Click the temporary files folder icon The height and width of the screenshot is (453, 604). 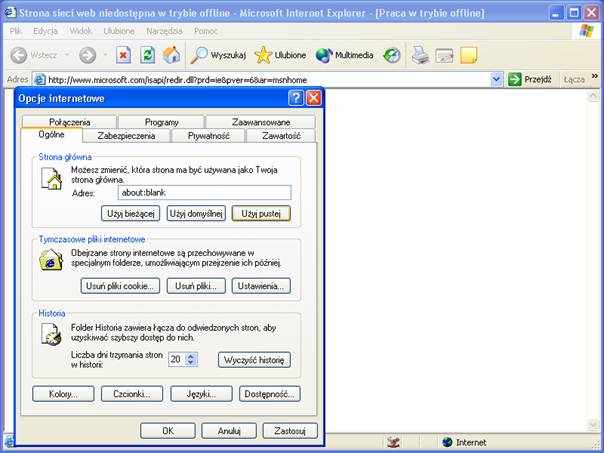pyautogui.click(x=51, y=259)
